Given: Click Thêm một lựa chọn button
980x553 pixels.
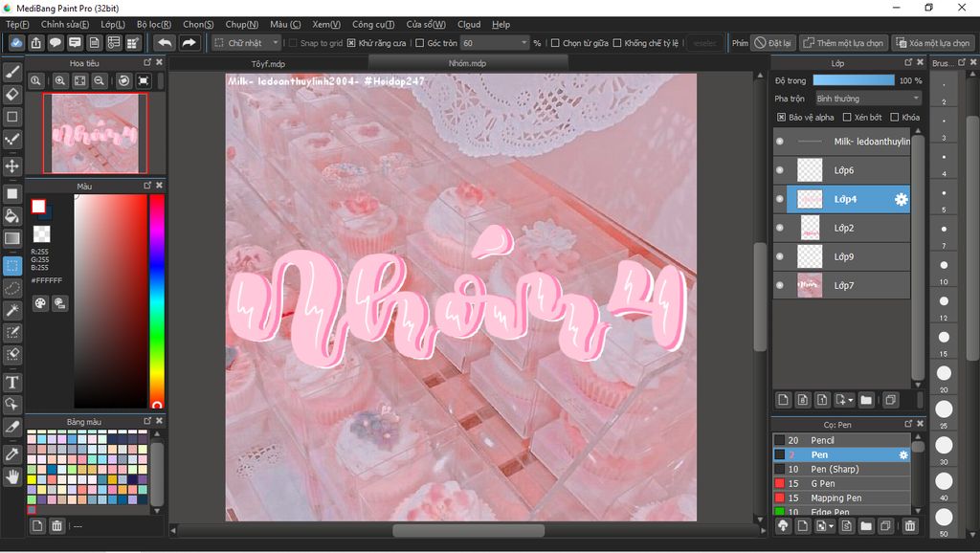Looking at the screenshot, I should click(842, 43).
